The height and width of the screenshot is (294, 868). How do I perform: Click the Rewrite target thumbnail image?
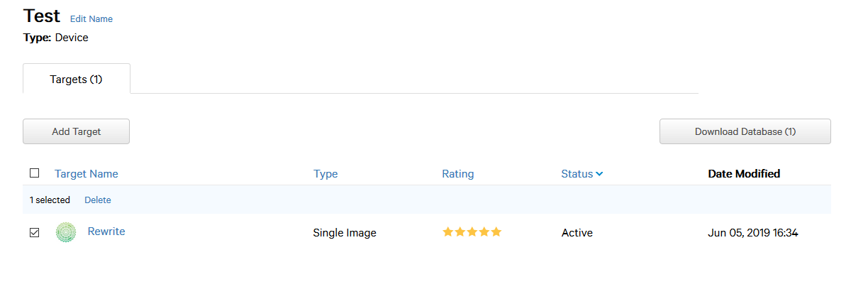click(x=66, y=232)
